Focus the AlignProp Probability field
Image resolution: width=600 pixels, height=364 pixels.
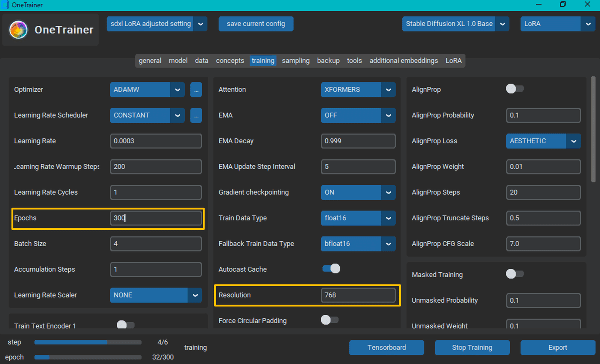click(544, 115)
